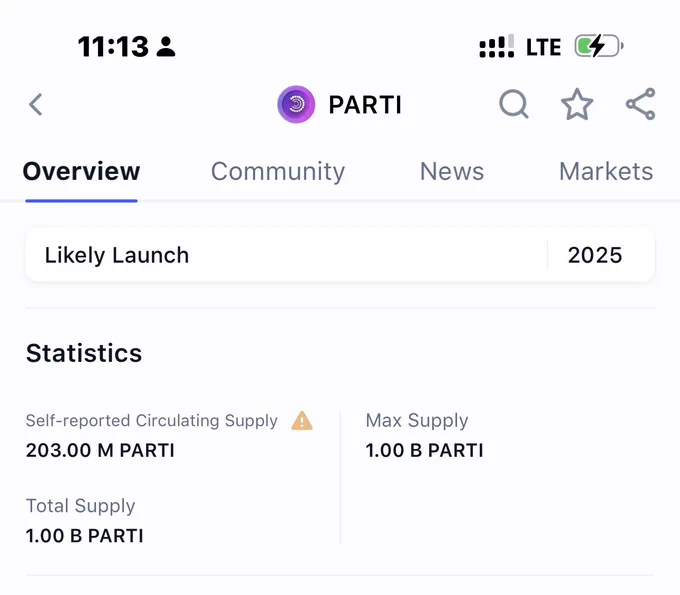The width and height of the screenshot is (680, 595).
Task: Share the PARTI page
Action: tap(641, 104)
